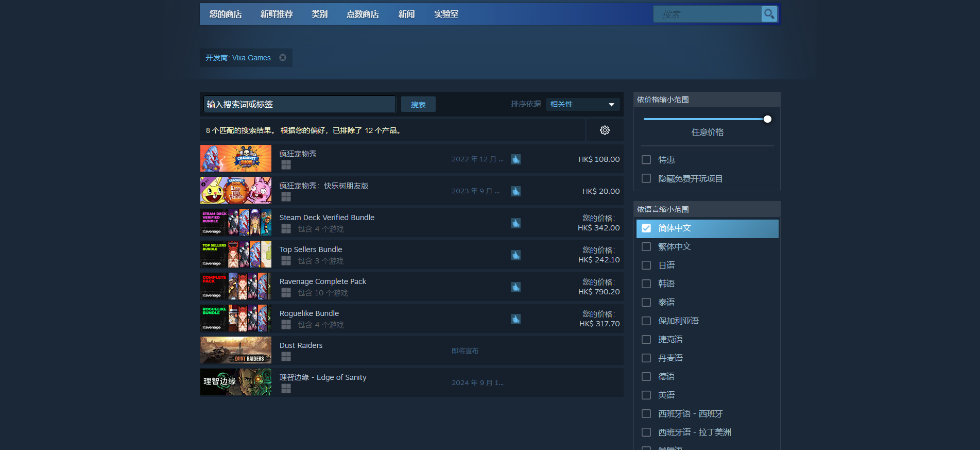Click the magnifier search icon in store header
This screenshot has height=450, width=980.
tap(769, 14)
